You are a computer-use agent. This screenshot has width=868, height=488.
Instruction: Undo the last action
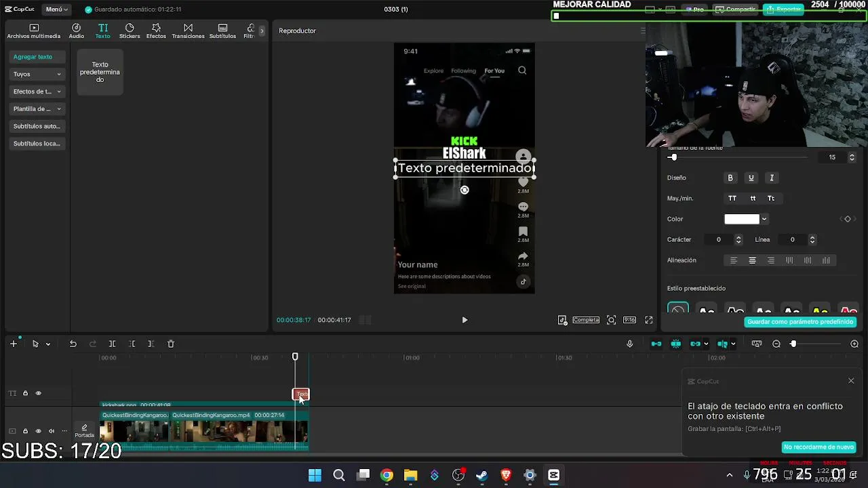coord(73,344)
